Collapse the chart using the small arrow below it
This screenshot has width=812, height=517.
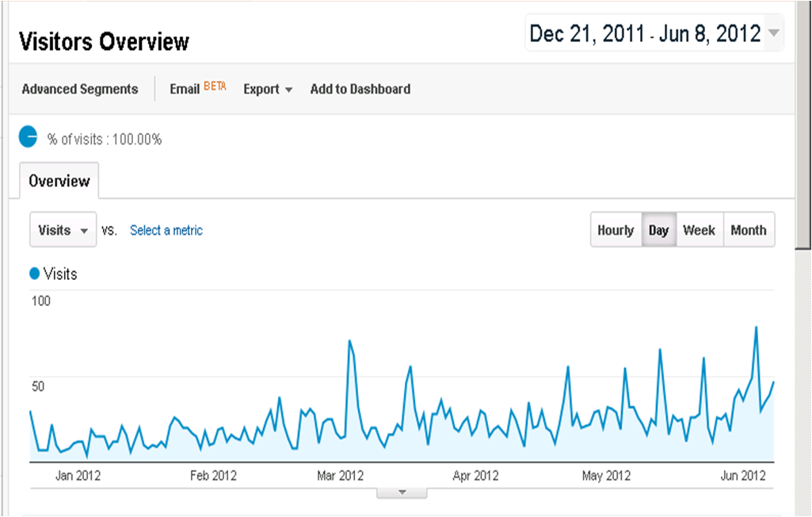pyautogui.click(x=402, y=492)
